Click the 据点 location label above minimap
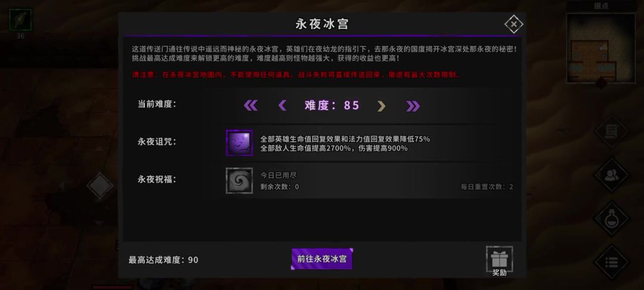 (601, 6)
